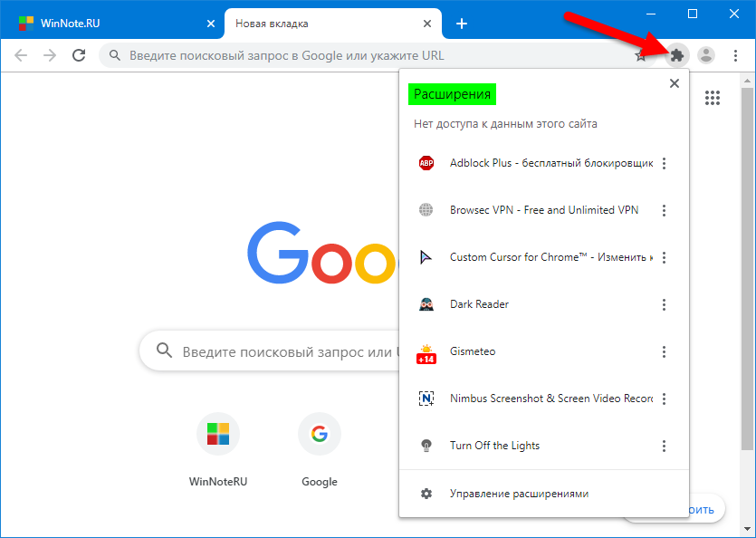Open the WinNoteRU shortcut tile
The width and height of the screenshot is (756, 538).
(x=218, y=450)
